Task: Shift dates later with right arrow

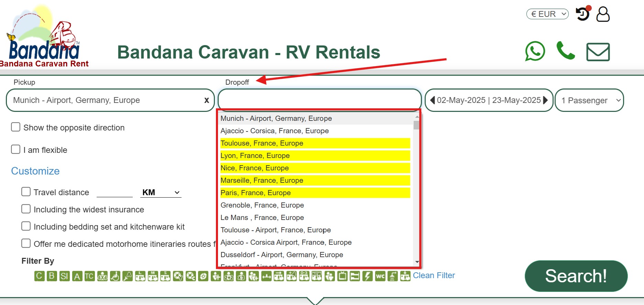Action: coord(545,100)
